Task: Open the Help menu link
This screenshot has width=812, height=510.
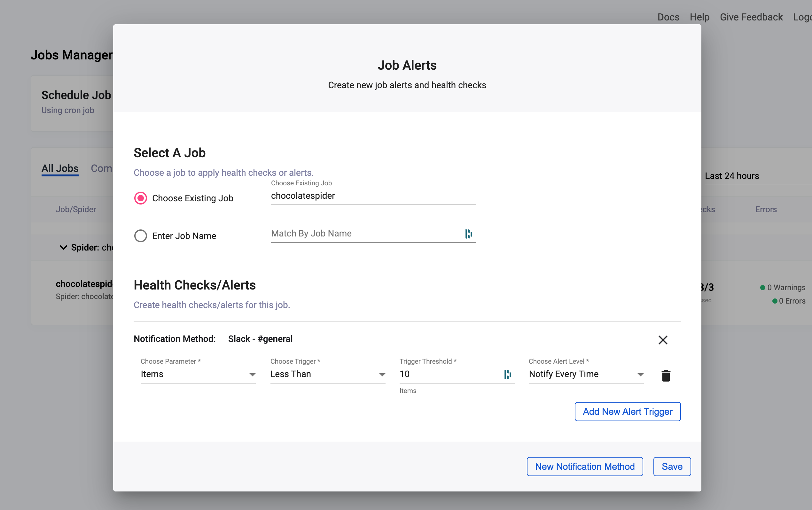Action: coord(699,17)
